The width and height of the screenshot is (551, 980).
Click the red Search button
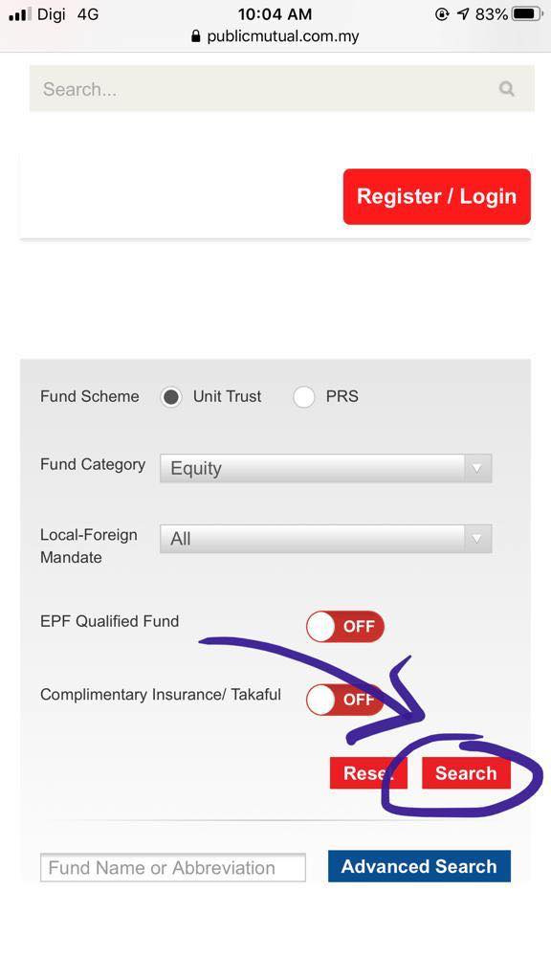tap(466, 773)
